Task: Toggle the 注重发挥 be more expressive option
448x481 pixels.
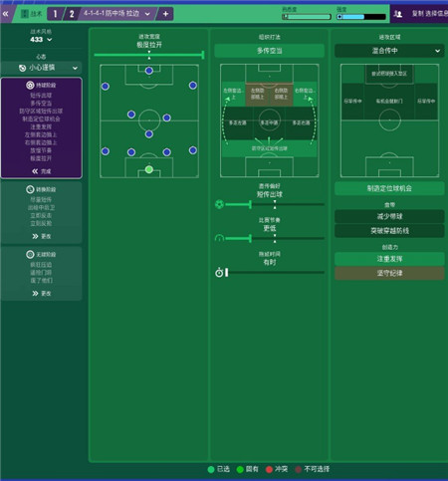Action: pyautogui.click(x=389, y=259)
